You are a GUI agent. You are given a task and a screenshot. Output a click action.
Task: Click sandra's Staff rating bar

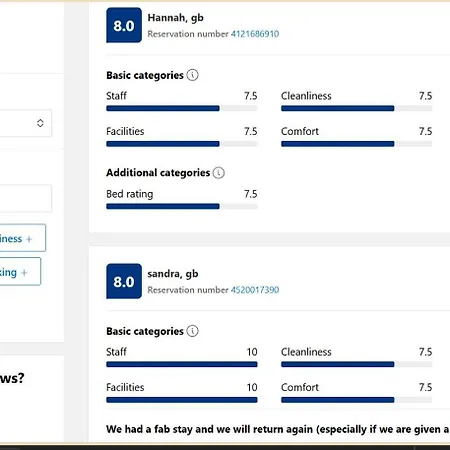[x=182, y=364]
